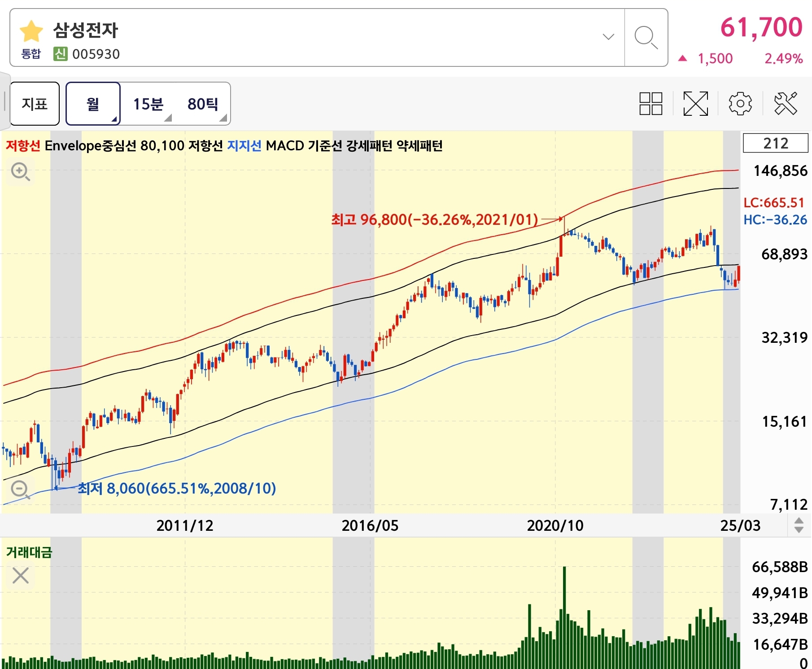Click the 강세패턴 legend label
The image size is (812, 669).
[x=369, y=145]
